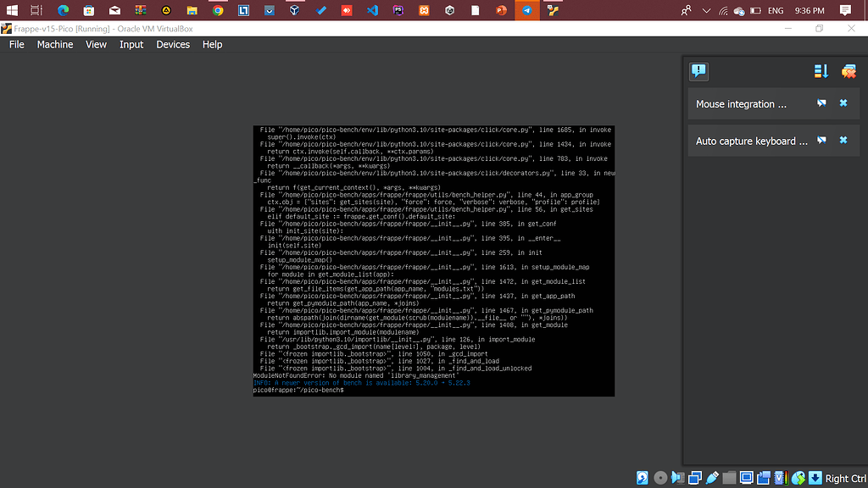Open the USB devices status icon
The width and height of the screenshot is (868, 488).
pos(711,477)
